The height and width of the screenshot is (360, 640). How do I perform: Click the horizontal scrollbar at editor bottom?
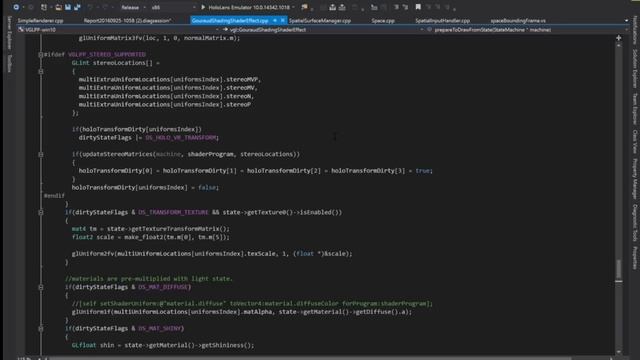click(310, 358)
